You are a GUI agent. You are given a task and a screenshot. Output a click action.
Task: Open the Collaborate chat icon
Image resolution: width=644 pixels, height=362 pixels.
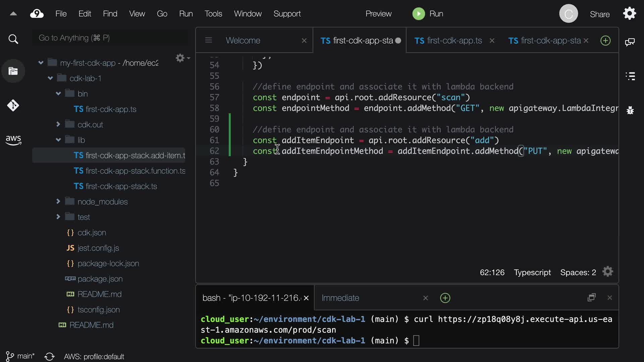click(630, 42)
